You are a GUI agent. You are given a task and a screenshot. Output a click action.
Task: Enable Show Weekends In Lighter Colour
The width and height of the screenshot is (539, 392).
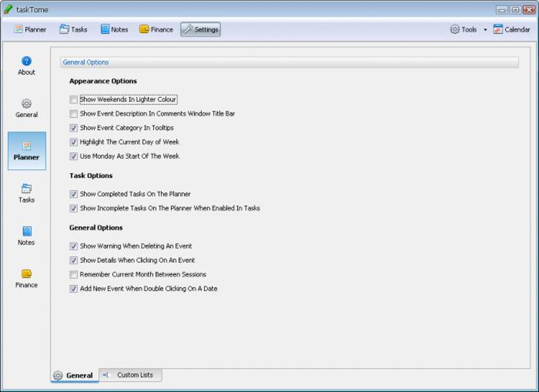73,100
